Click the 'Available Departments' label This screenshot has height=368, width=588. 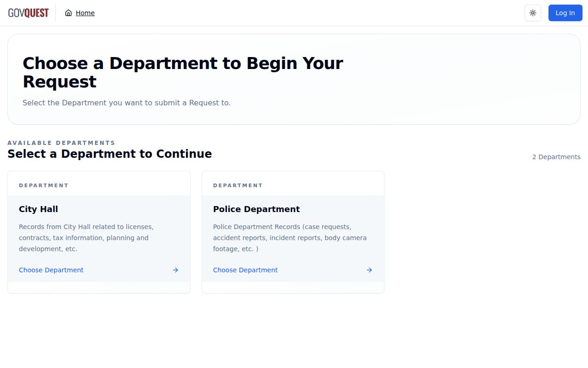[61, 143]
